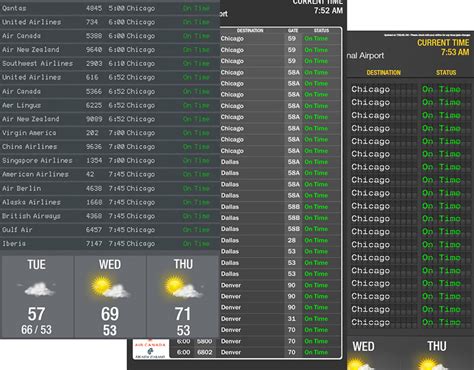
Task: Select the United Airlines 734 row
Action: [x=110, y=22]
